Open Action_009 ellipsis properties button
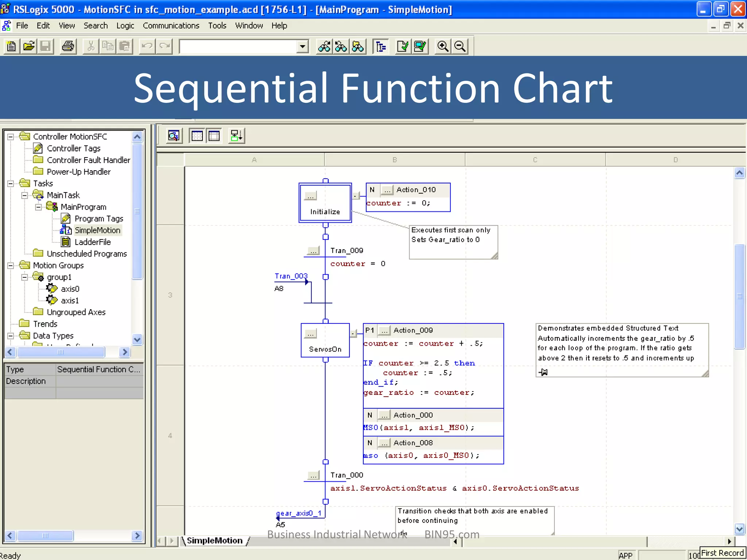Screen dimensions: 747x560 (384, 330)
